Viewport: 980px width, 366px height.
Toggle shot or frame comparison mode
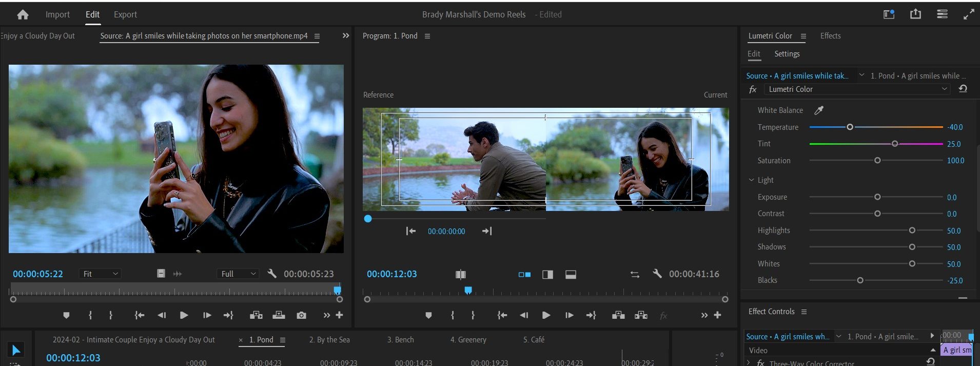[461, 275]
